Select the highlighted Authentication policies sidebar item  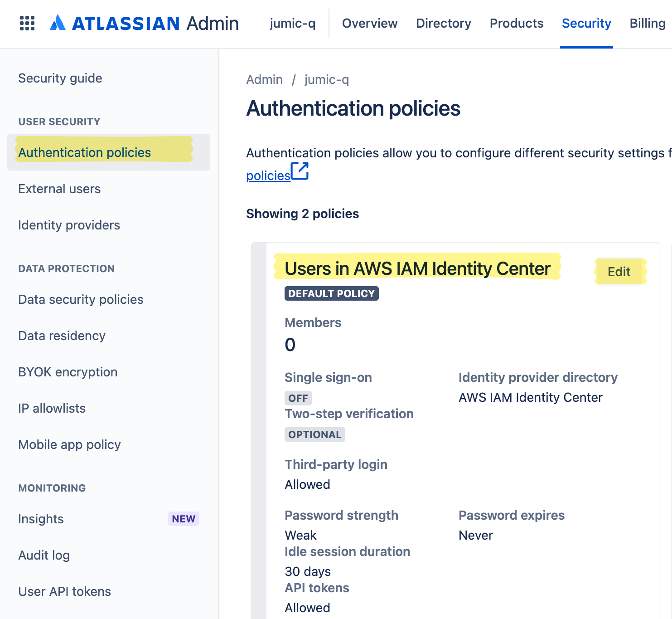(x=84, y=152)
